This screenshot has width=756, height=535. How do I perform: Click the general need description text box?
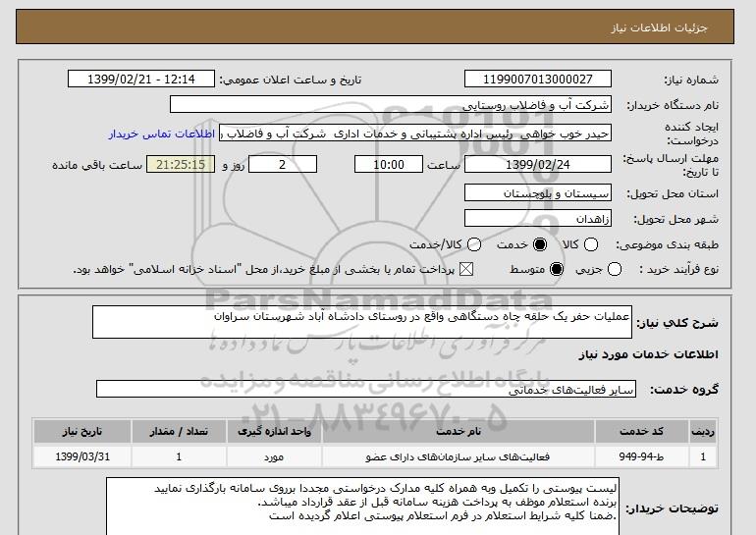click(x=362, y=322)
